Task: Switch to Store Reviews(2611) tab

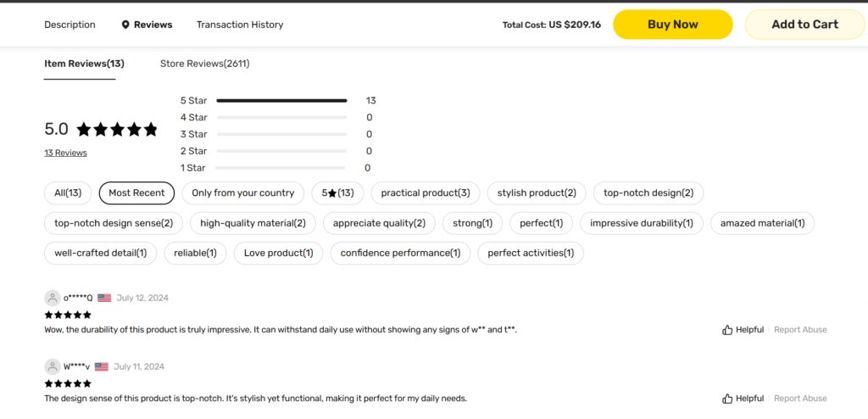Action: click(x=205, y=64)
